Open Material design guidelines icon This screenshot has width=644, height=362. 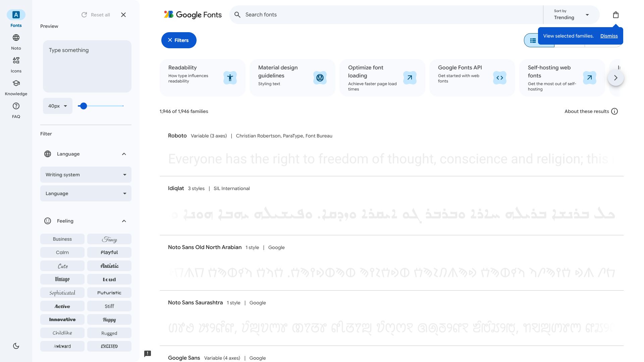point(320,78)
